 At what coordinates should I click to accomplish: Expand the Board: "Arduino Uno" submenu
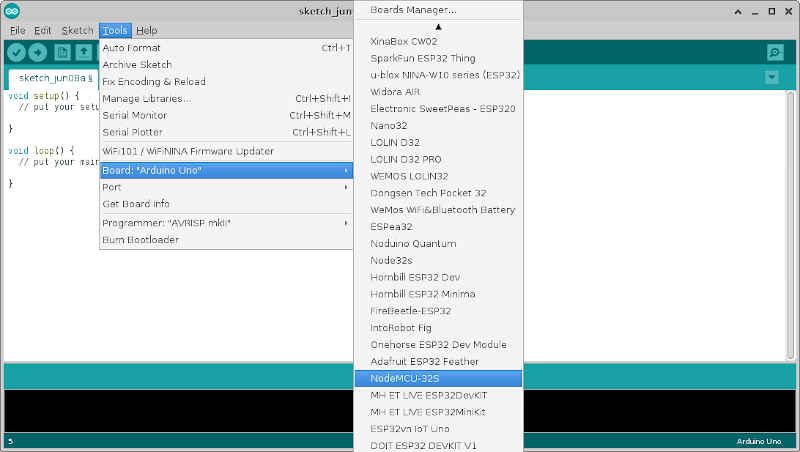[x=226, y=170]
